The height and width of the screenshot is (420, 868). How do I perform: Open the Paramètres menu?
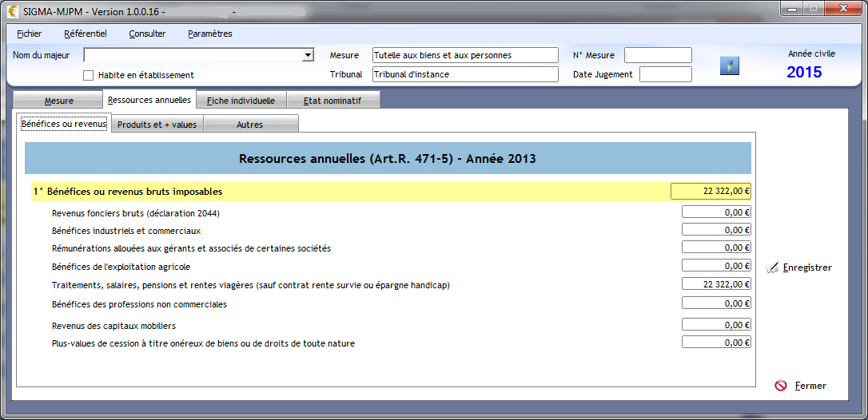(x=209, y=34)
